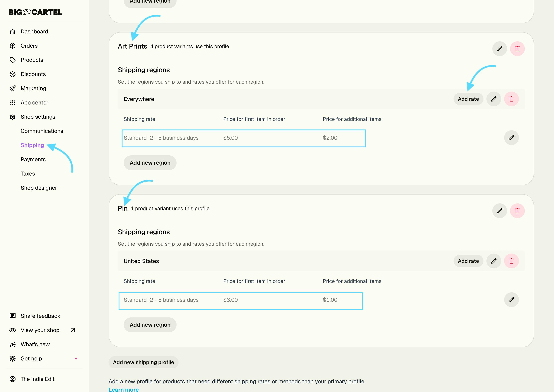Screen dimensions: 554x392
Task: Delete the United States shipping region
Action: [511, 261]
